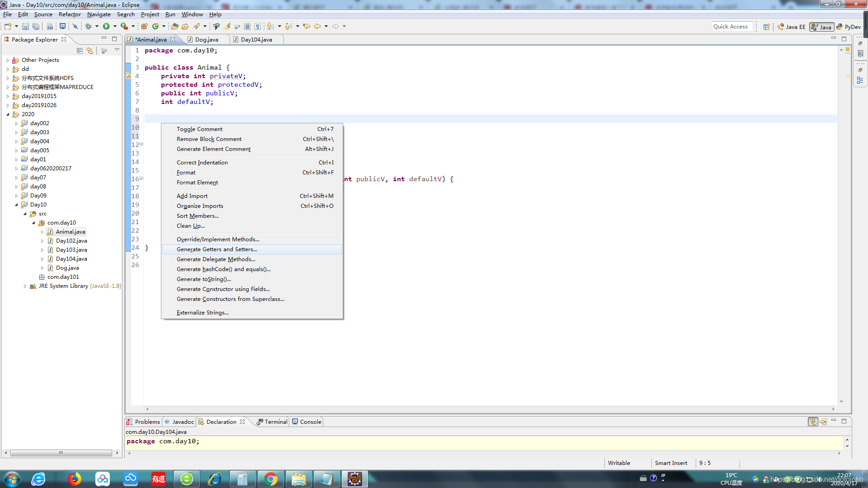Switch to PyDev perspective
868x488 pixels.
pyautogui.click(x=849, y=27)
